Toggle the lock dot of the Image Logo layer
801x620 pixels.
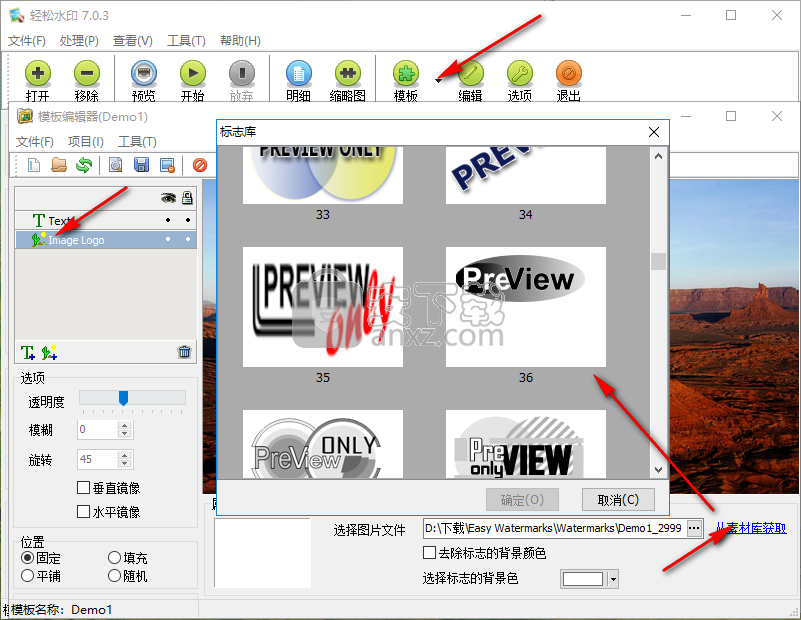click(188, 239)
